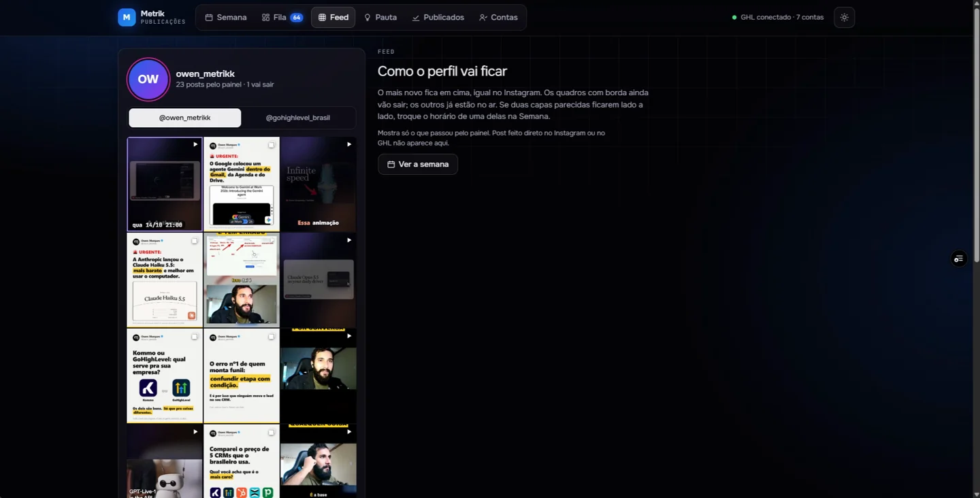Click the Ver a semana button
The image size is (980, 498).
(418, 164)
